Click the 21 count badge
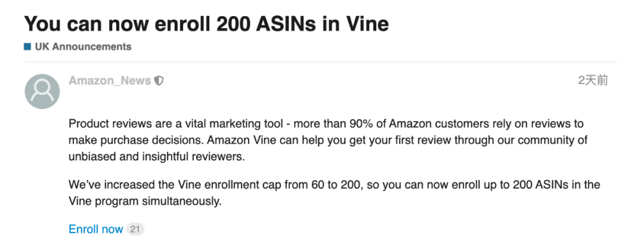The width and height of the screenshot is (644, 251). click(135, 230)
